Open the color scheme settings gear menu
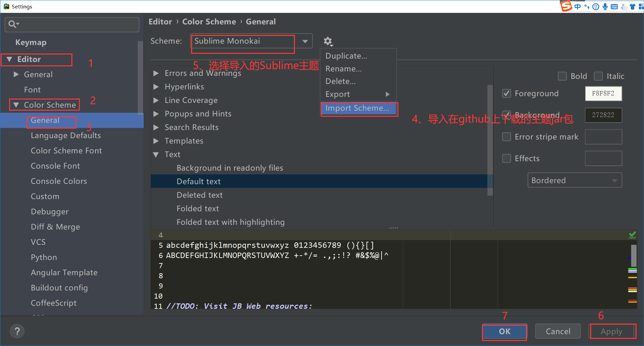644x346 pixels. click(327, 41)
